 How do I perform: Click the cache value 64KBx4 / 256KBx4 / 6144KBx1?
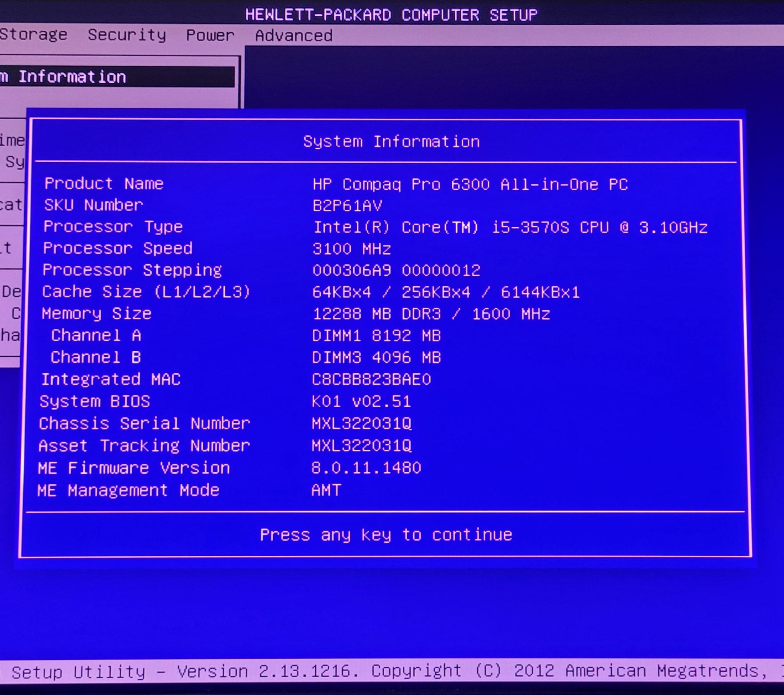click(x=446, y=293)
